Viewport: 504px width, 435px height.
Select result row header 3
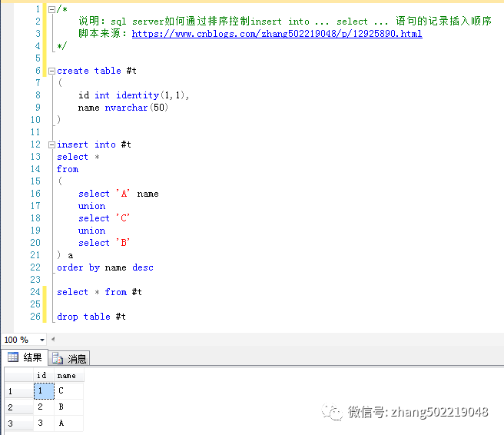click(x=19, y=423)
